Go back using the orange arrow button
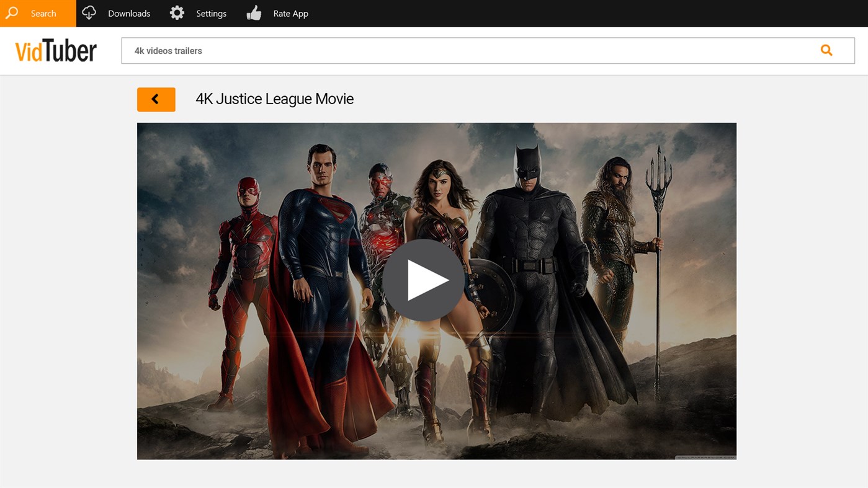The width and height of the screenshot is (868, 488). (x=156, y=99)
